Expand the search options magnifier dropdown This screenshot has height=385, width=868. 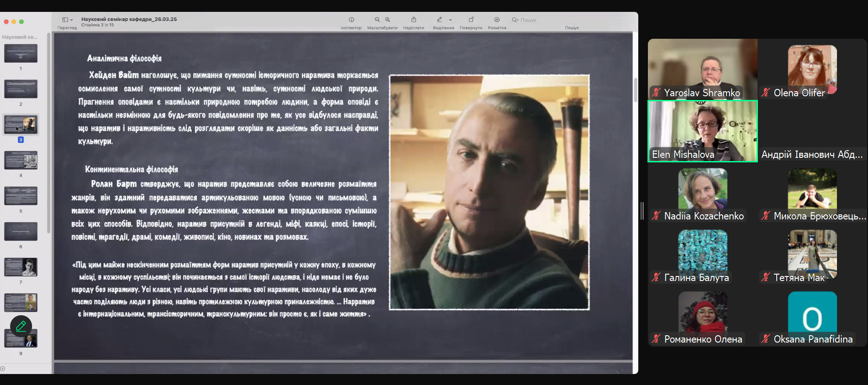[x=515, y=20]
